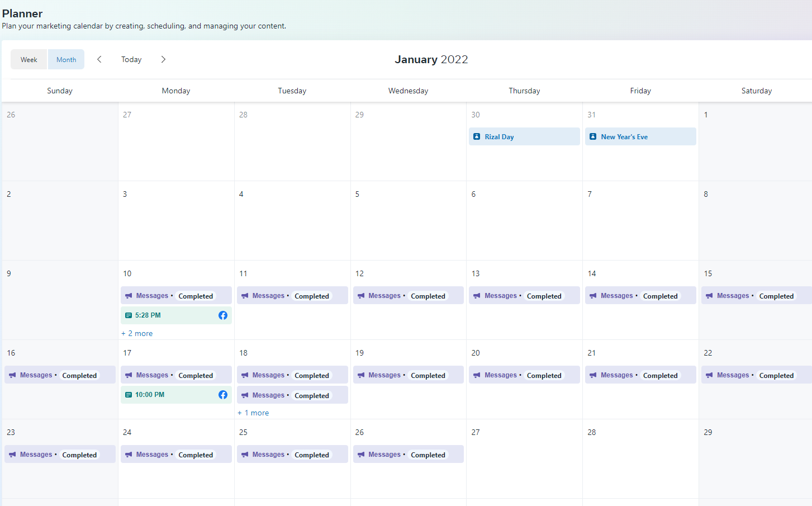Click the Completed badge on the 21st
The height and width of the screenshot is (506, 812).
[660, 376]
